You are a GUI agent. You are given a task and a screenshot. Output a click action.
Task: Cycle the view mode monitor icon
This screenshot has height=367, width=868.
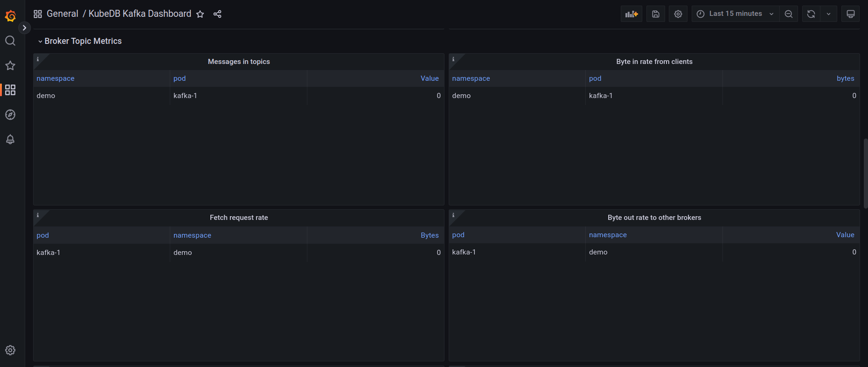[x=851, y=14]
